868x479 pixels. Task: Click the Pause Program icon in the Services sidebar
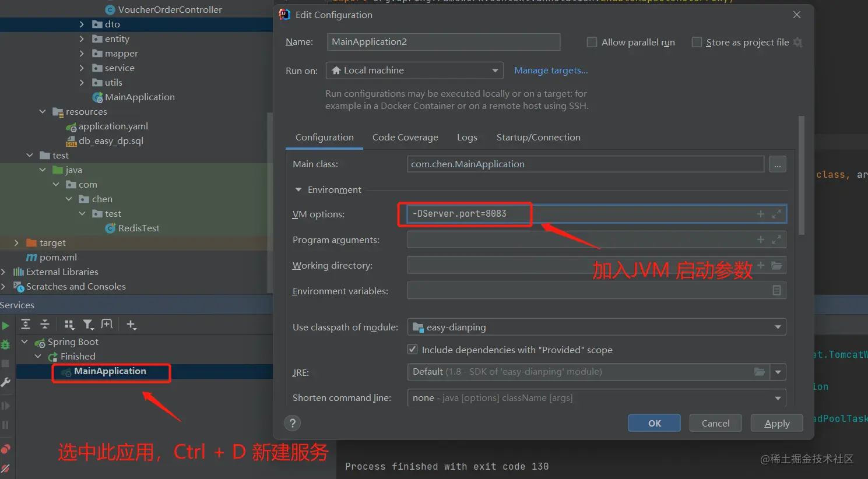pyautogui.click(x=5, y=425)
